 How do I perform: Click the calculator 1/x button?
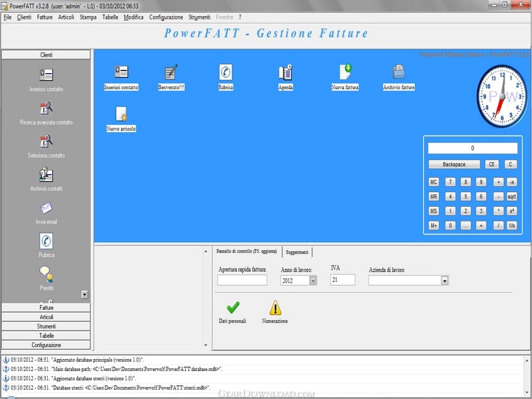click(x=511, y=225)
